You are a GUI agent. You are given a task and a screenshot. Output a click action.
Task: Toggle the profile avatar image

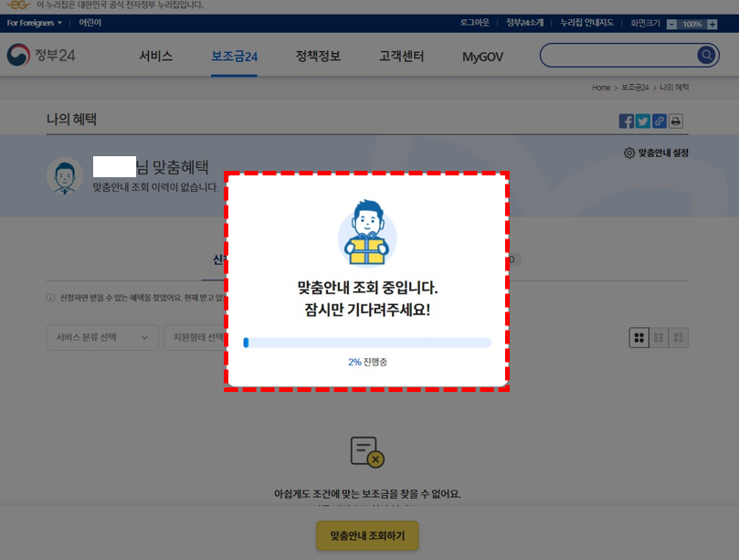64,174
